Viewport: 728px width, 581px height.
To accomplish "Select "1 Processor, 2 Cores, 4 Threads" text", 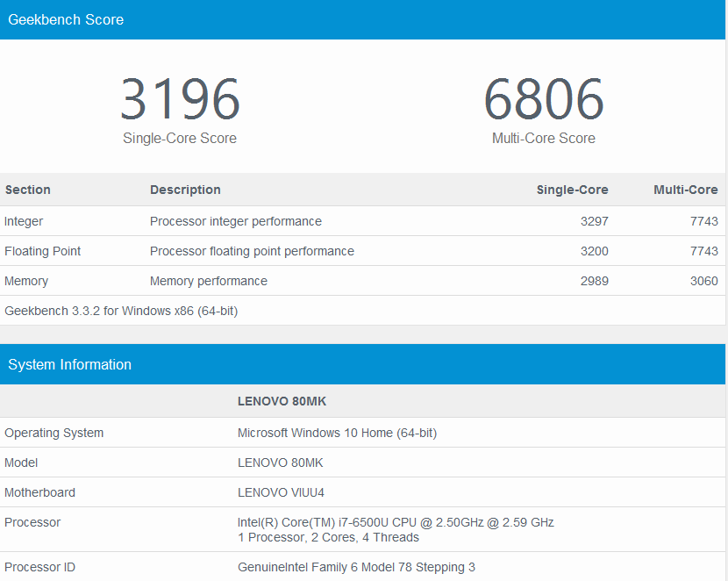I will click(x=328, y=537).
